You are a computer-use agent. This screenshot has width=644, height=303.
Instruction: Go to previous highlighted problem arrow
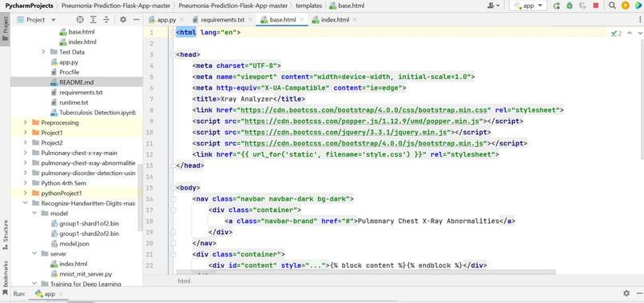click(630, 34)
